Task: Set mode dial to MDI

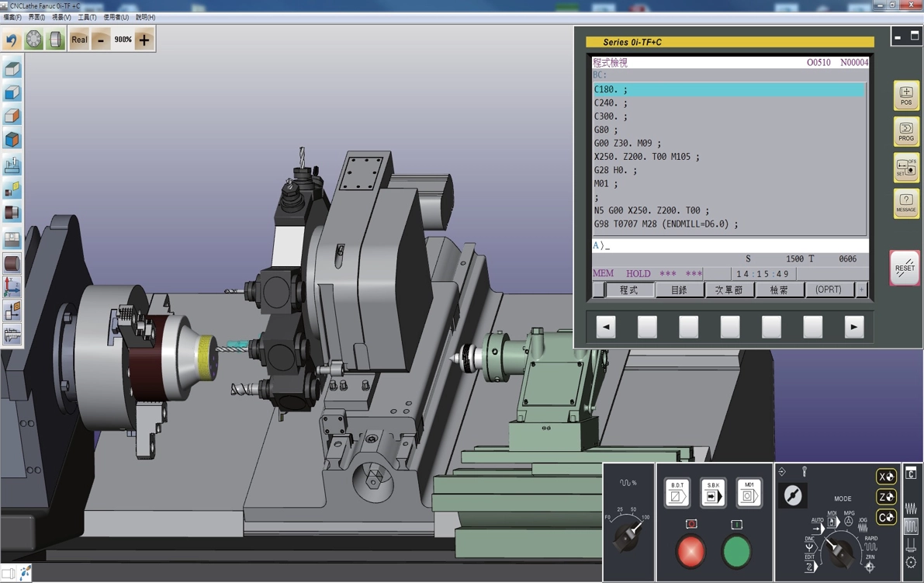Action: coord(832,519)
